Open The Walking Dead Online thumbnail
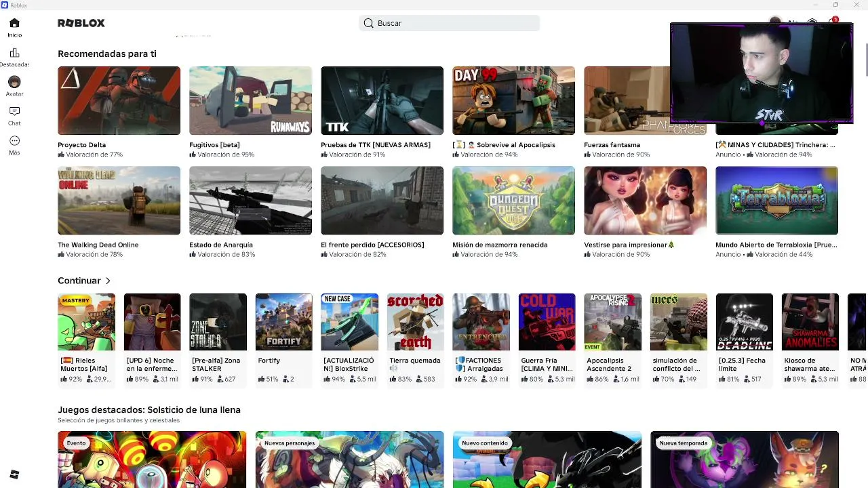 (119, 201)
